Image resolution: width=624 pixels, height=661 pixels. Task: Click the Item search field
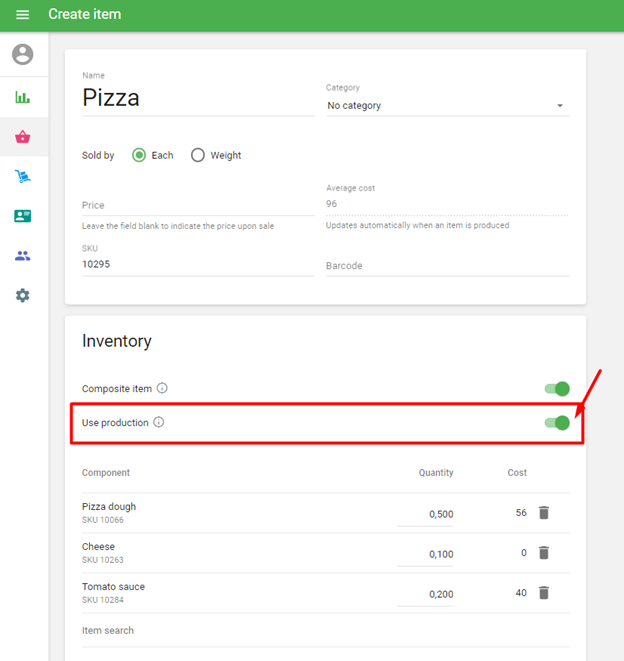point(325,631)
